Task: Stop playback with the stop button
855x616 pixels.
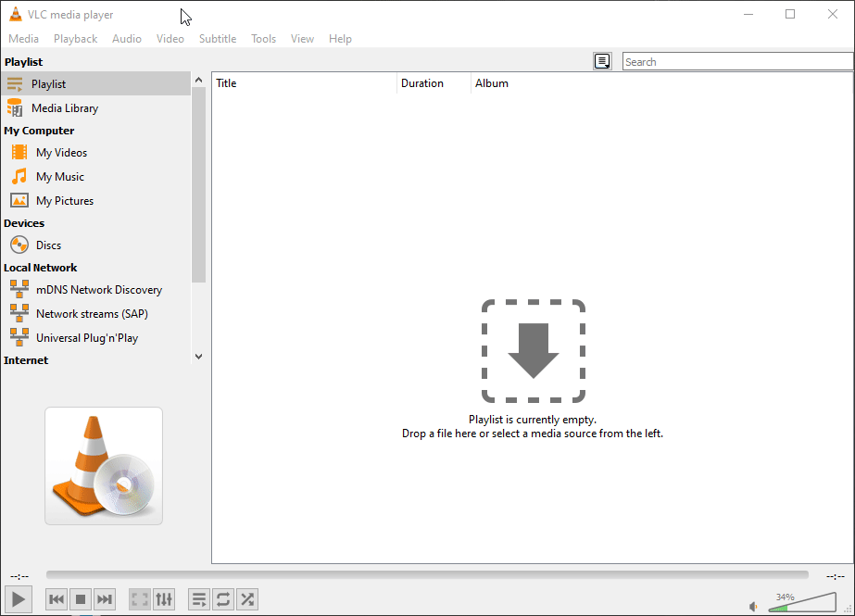Action: (81, 599)
